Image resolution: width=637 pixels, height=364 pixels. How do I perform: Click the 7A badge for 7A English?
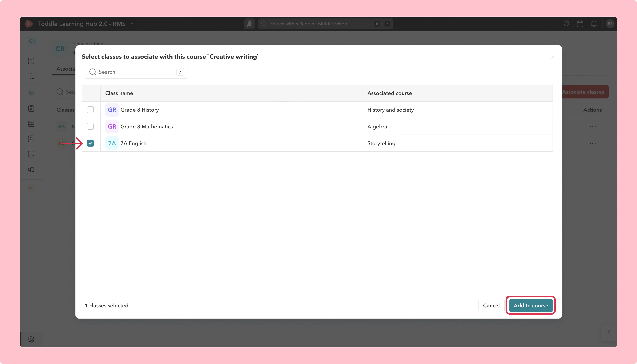coord(112,143)
